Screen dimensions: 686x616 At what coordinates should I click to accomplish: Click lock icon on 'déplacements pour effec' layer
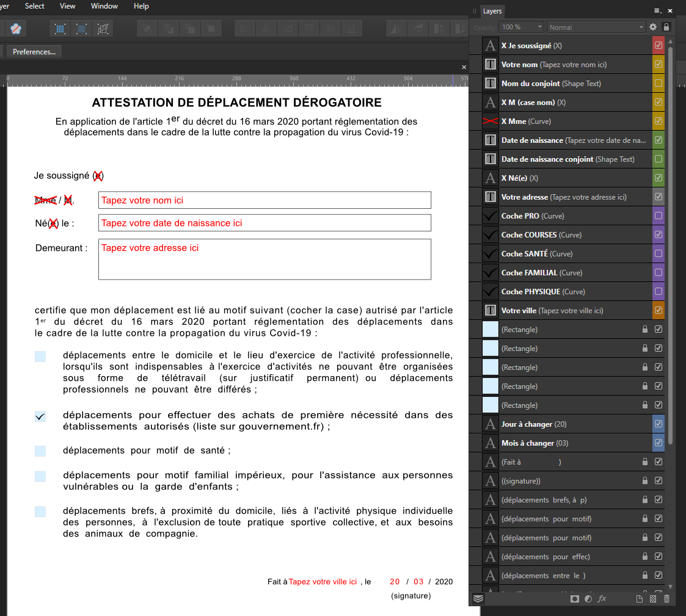pos(645,556)
